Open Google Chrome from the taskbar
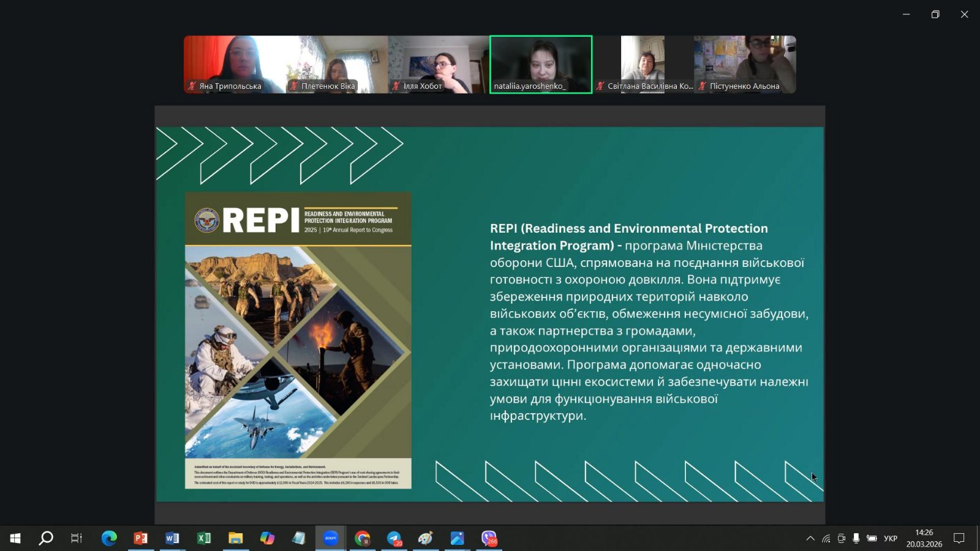The height and width of the screenshot is (551, 980). point(363,538)
